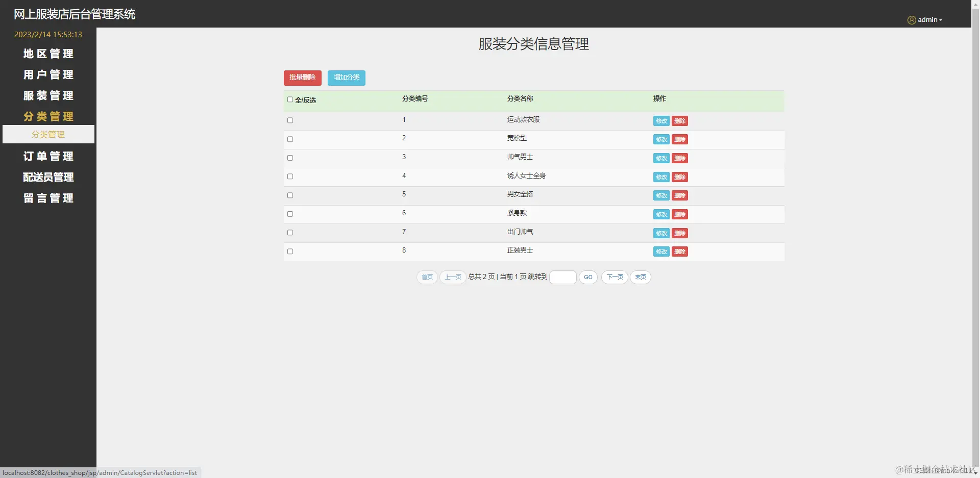Open the 配送员管理 sidebar menu
Viewport: 980px width, 478px height.
point(48,177)
